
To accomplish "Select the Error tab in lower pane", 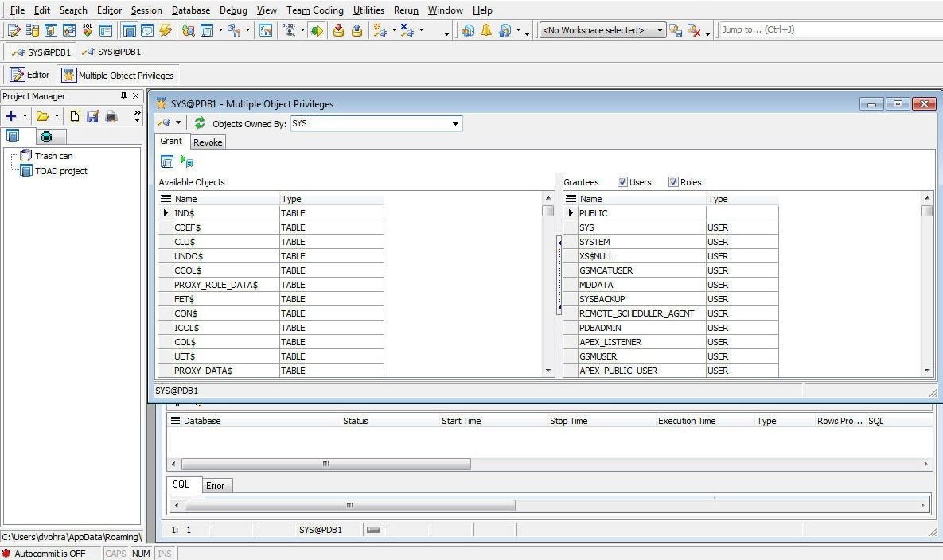I will pos(215,485).
